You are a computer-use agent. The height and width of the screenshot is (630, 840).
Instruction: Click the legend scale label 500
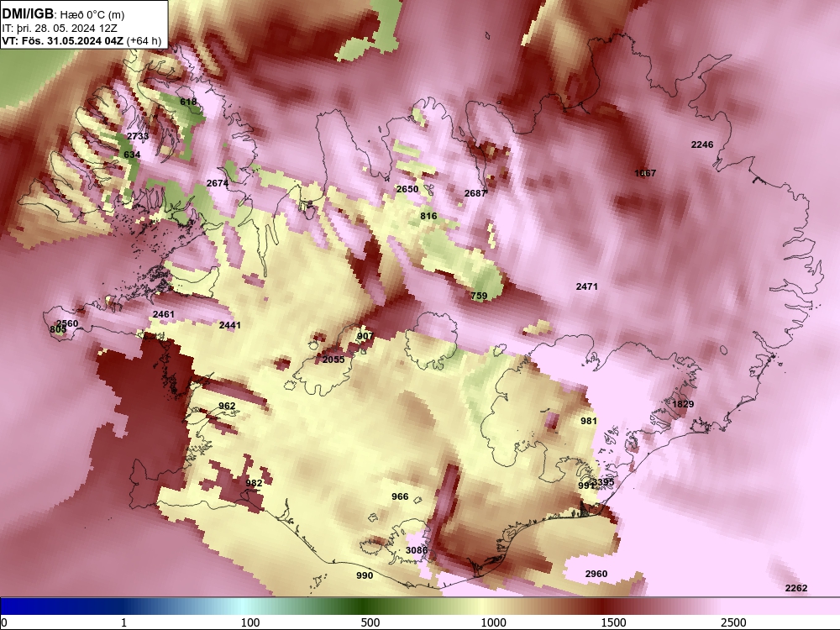pyautogui.click(x=370, y=622)
